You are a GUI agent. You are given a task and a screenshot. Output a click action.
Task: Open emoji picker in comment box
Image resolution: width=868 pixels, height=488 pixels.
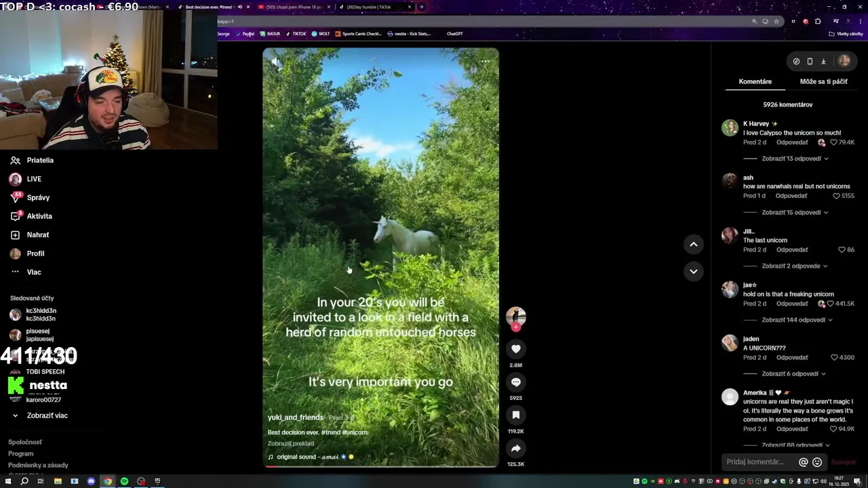(x=817, y=462)
